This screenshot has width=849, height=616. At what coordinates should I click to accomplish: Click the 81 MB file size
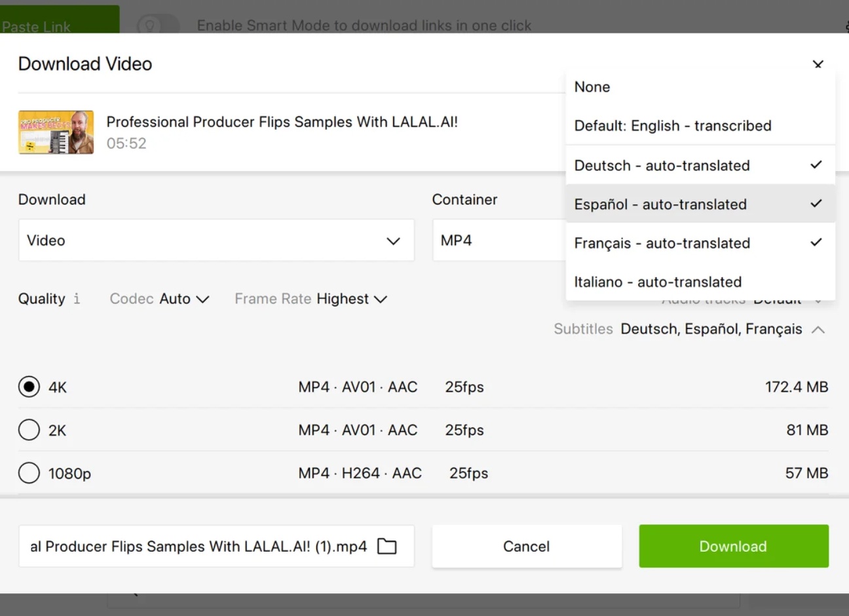point(807,430)
